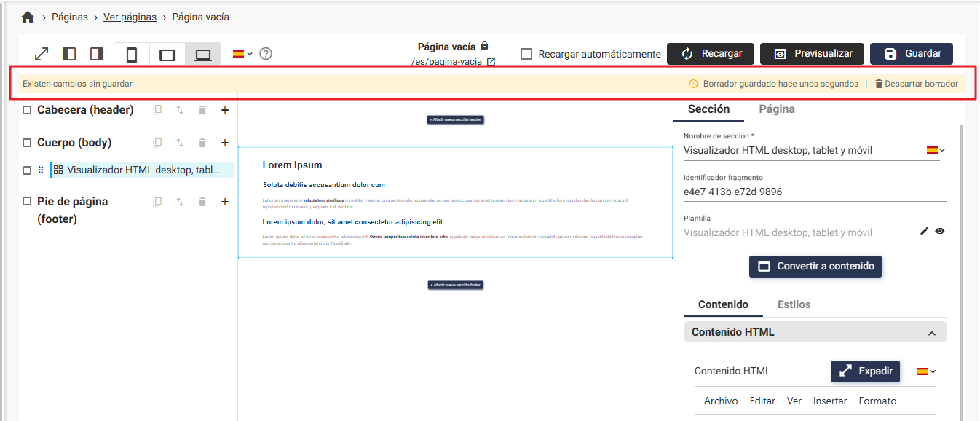Open the help icon

[x=265, y=53]
